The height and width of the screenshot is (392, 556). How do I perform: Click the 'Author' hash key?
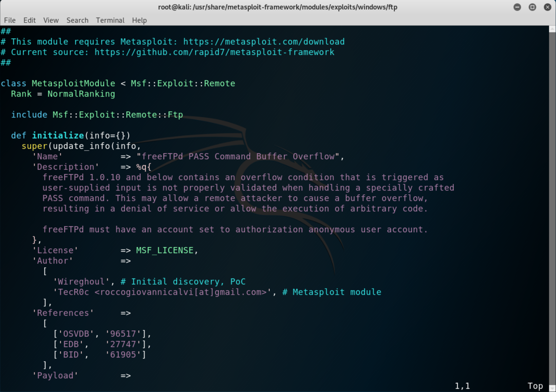point(53,261)
